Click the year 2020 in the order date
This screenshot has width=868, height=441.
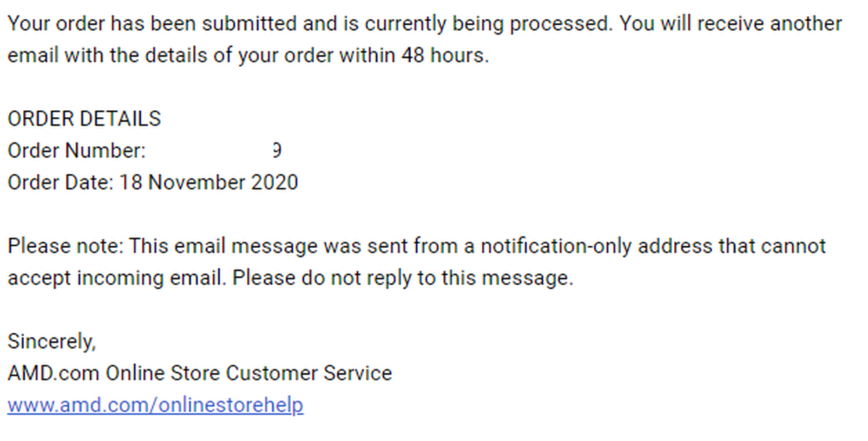275,183
